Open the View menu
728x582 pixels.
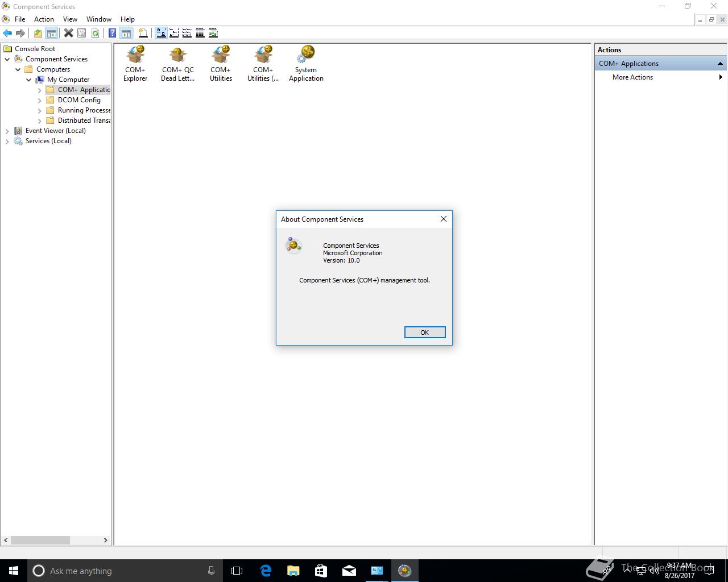pyautogui.click(x=70, y=19)
